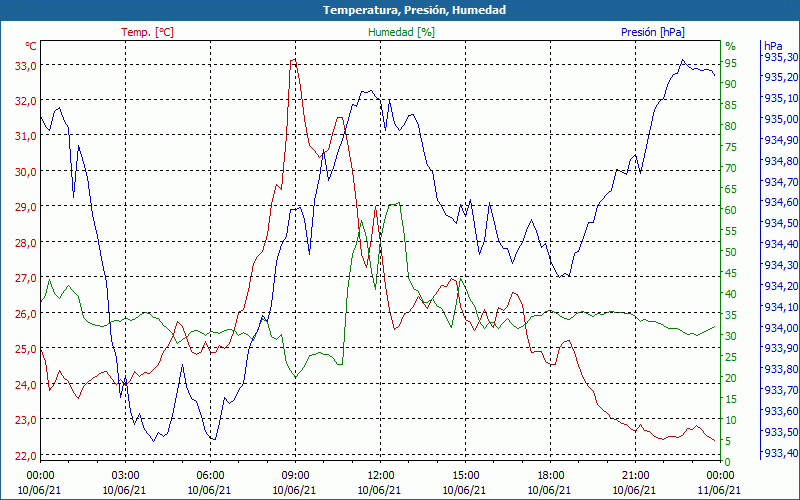Viewport: 800px width, 500px height.
Task: Click the 65 tick on humidity axis
Action: (x=731, y=189)
